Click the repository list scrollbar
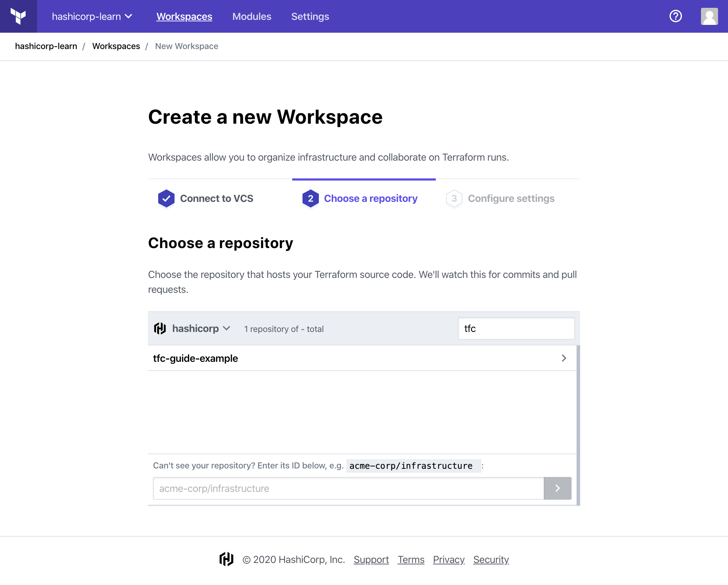This screenshot has height=585, width=728. tap(578, 425)
